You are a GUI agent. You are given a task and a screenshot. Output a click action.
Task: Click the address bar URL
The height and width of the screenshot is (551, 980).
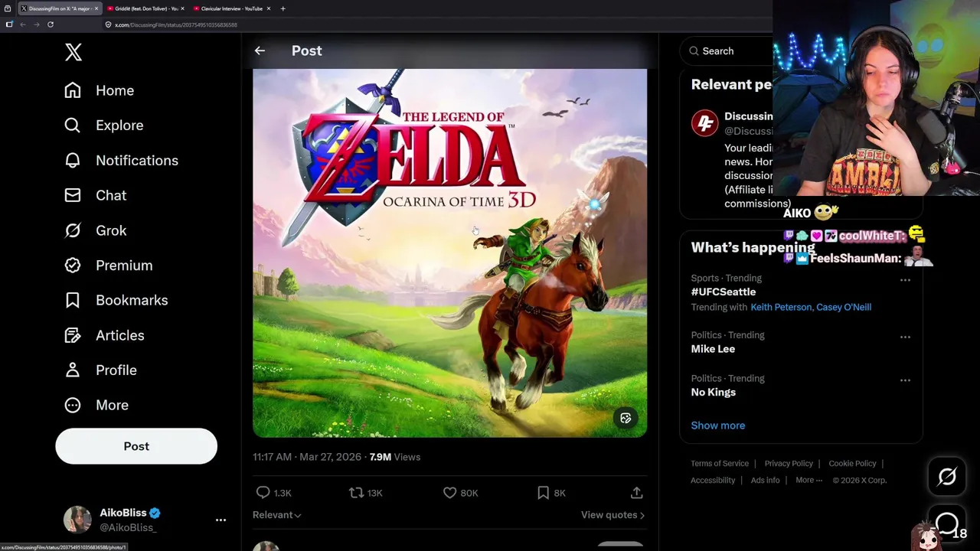(x=175, y=24)
